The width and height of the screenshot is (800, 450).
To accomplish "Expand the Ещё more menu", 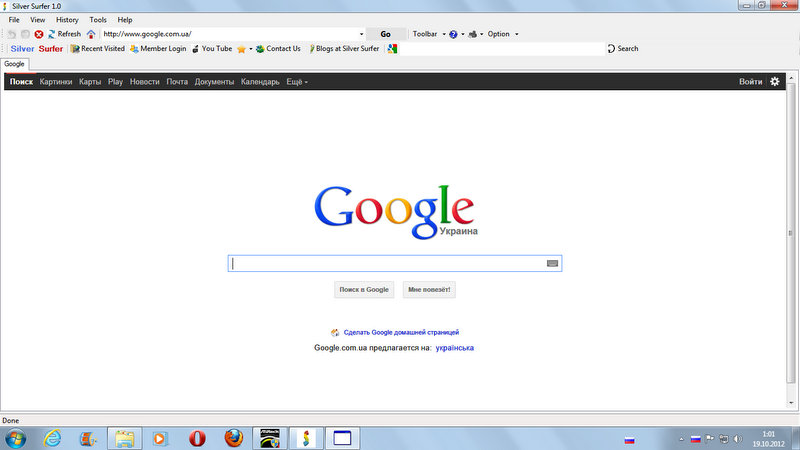I will [297, 82].
